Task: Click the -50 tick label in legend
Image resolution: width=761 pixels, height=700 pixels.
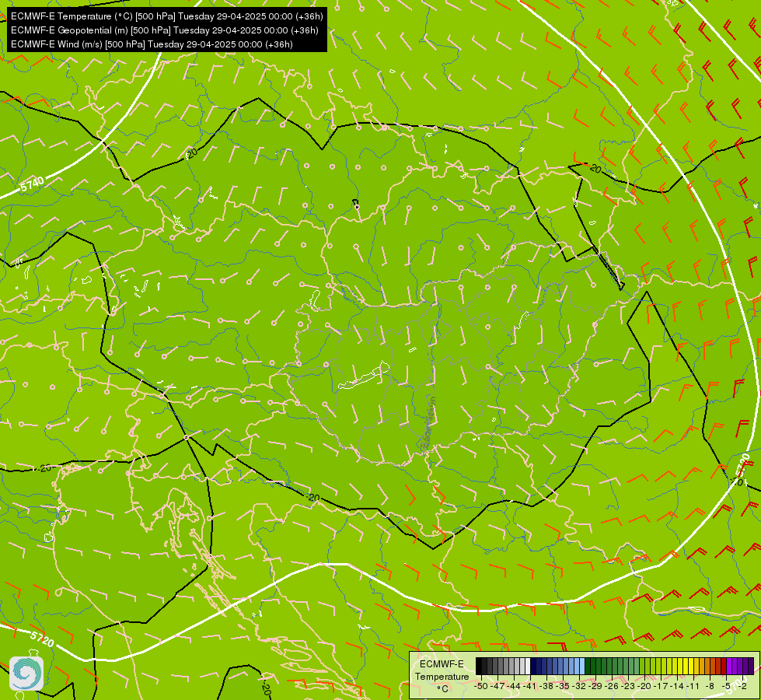Action: pyautogui.click(x=481, y=687)
